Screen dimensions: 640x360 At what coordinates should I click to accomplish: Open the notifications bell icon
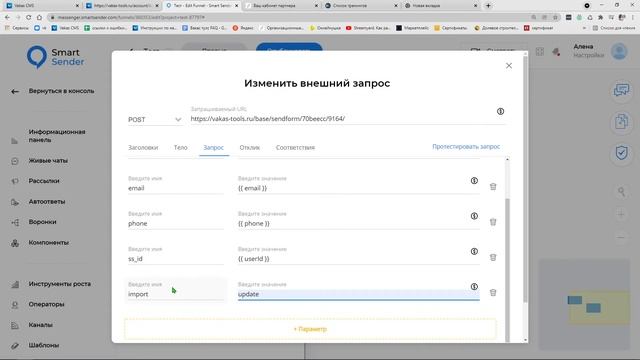[556, 52]
